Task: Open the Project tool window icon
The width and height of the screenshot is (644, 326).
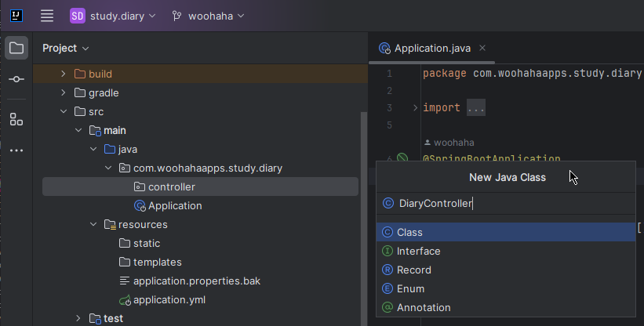Action: (16, 48)
